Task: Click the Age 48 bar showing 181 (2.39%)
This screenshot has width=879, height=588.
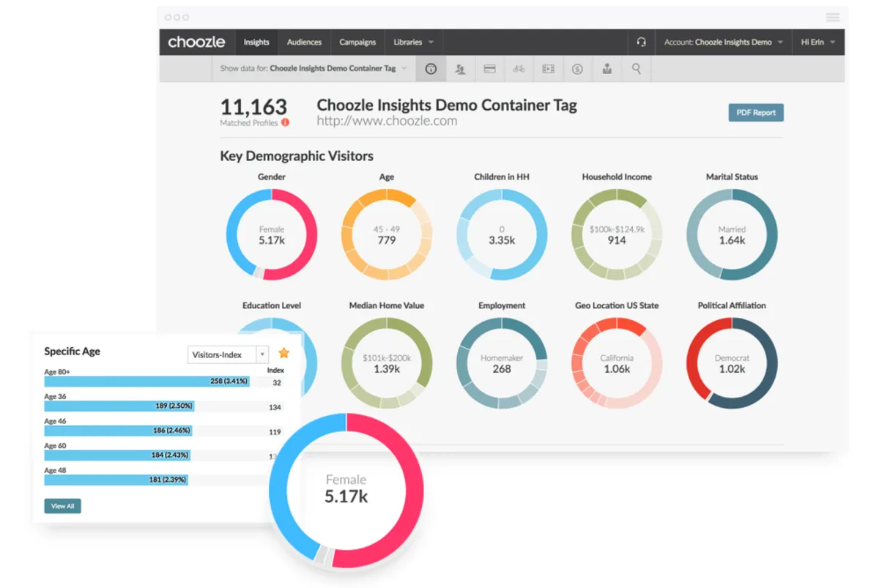Action: click(x=116, y=480)
